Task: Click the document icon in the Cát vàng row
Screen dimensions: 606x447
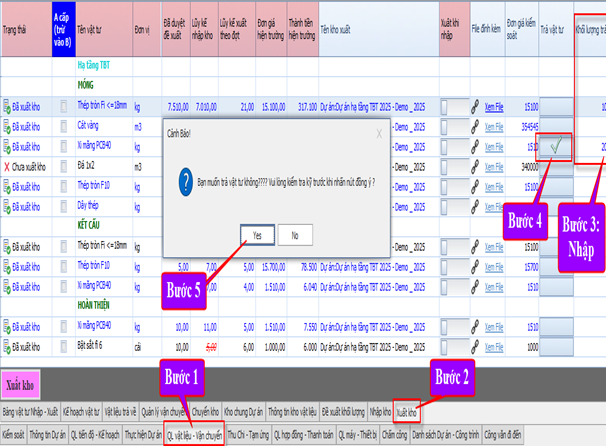Action: point(63,126)
